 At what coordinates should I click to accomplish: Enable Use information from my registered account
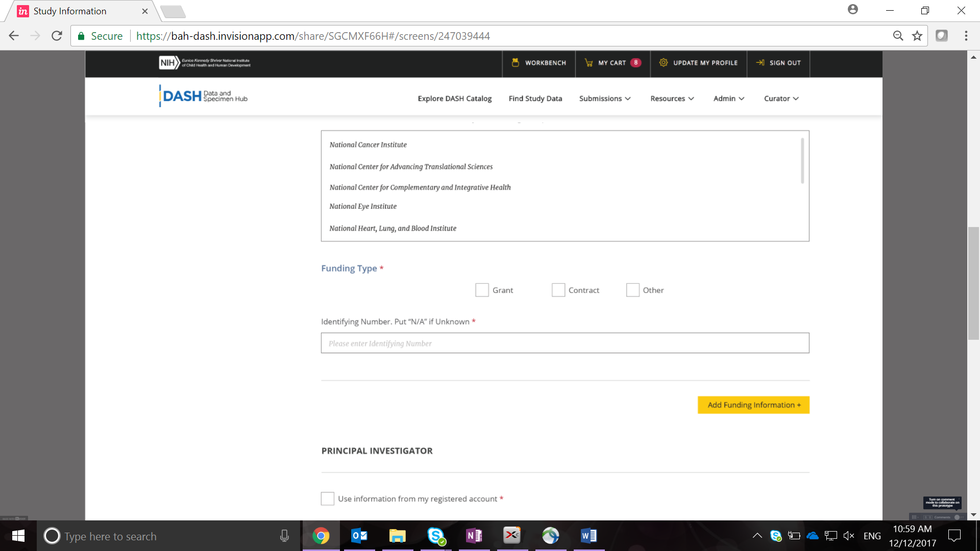pos(328,498)
